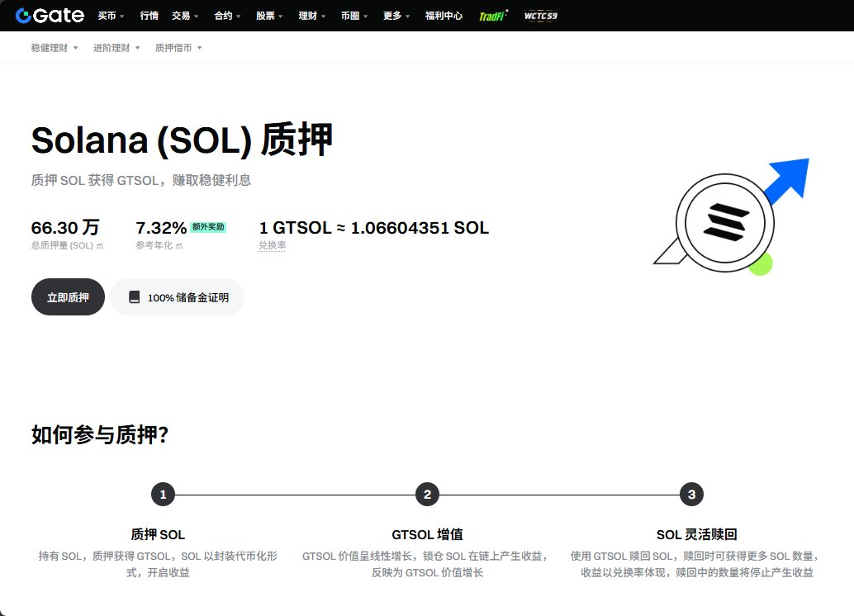Go to the Gate logo homepage
Screen dimensions: 854x616
click(x=50, y=15)
